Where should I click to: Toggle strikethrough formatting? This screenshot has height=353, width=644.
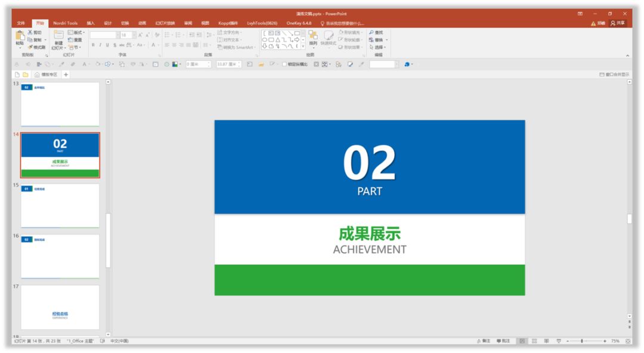coord(122,45)
